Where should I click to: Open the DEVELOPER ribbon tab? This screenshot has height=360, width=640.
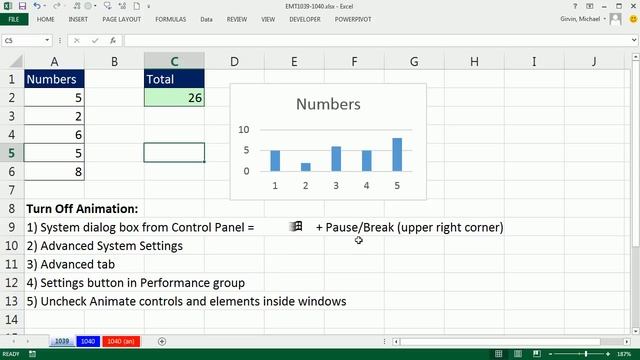pos(305,19)
